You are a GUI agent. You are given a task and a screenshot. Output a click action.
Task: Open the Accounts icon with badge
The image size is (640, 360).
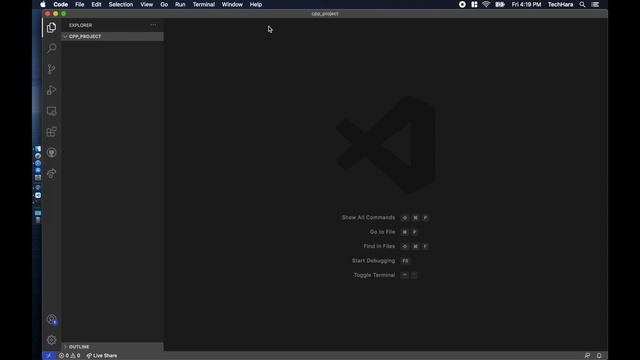tap(51, 320)
